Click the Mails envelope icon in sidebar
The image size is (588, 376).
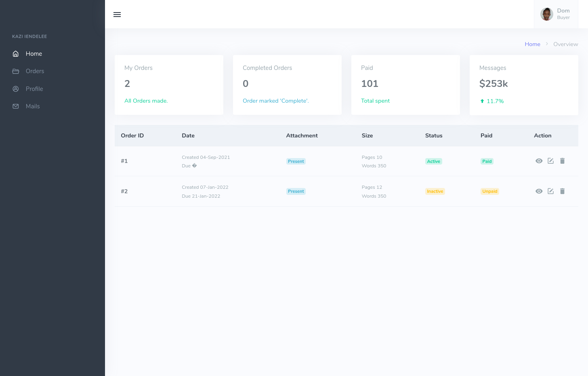(x=16, y=106)
